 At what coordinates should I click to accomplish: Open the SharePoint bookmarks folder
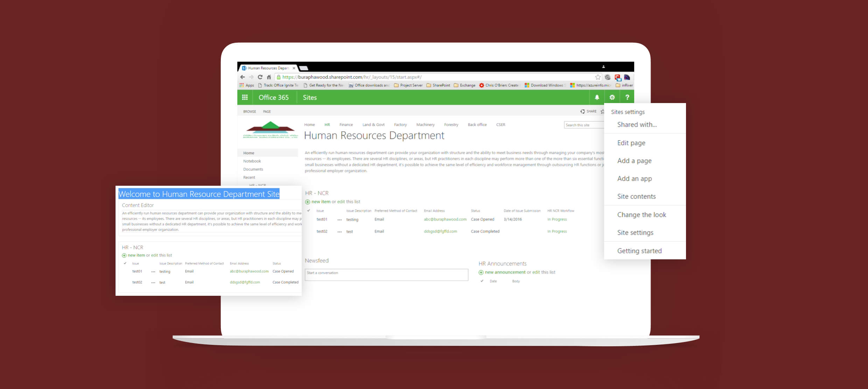[x=442, y=85]
